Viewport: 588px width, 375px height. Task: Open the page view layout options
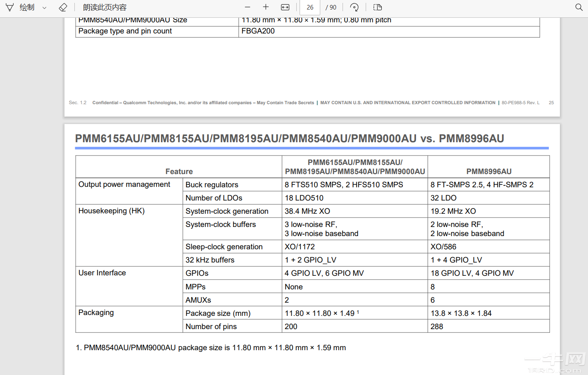point(377,7)
